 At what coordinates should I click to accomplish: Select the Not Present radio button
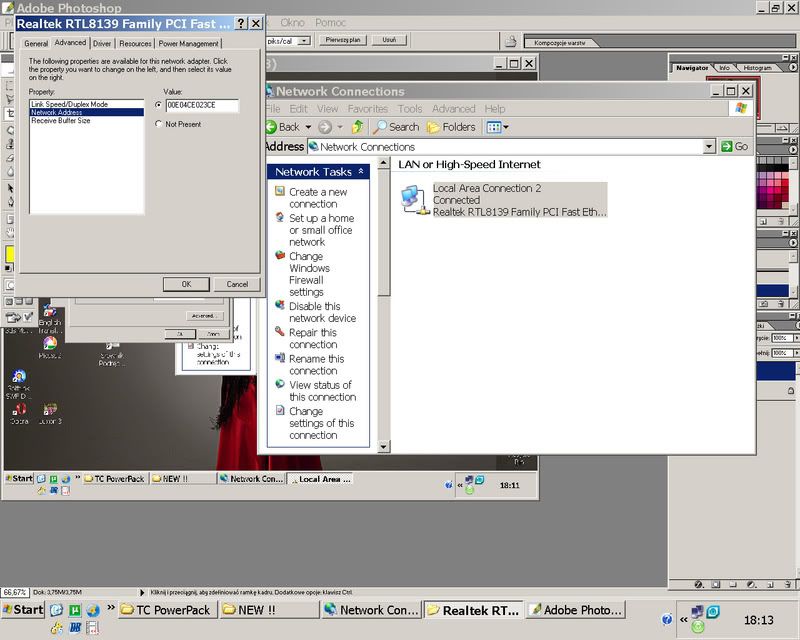(x=159, y=124)
